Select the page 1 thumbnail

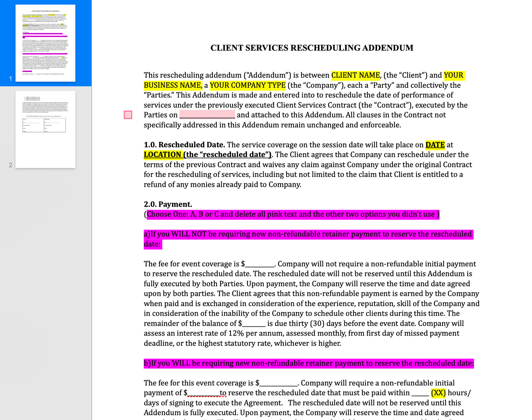45,43
